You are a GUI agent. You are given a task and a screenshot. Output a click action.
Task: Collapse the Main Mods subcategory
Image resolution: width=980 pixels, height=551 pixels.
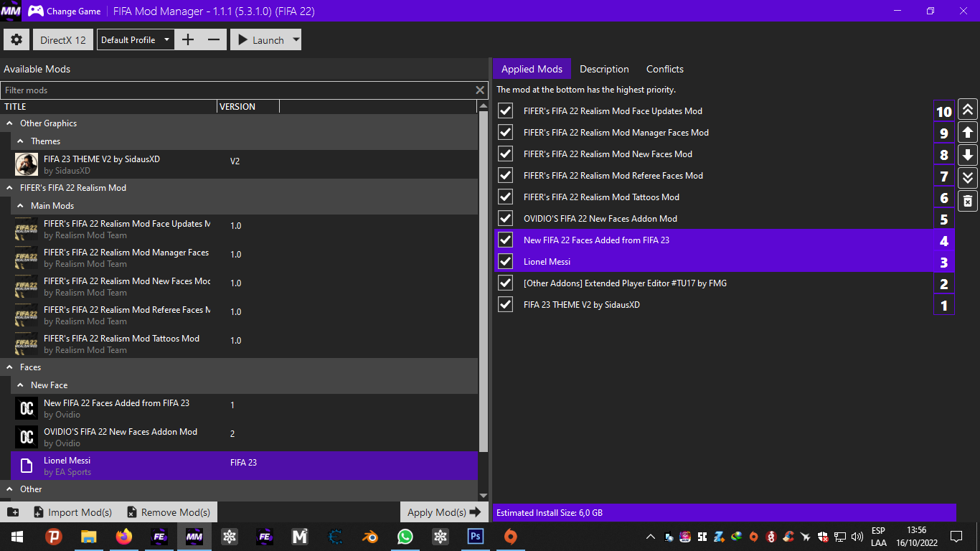click(21, 206)
